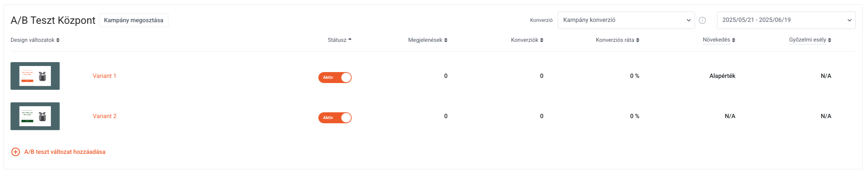Toggle Variant 2 Aktív switch

335,118
